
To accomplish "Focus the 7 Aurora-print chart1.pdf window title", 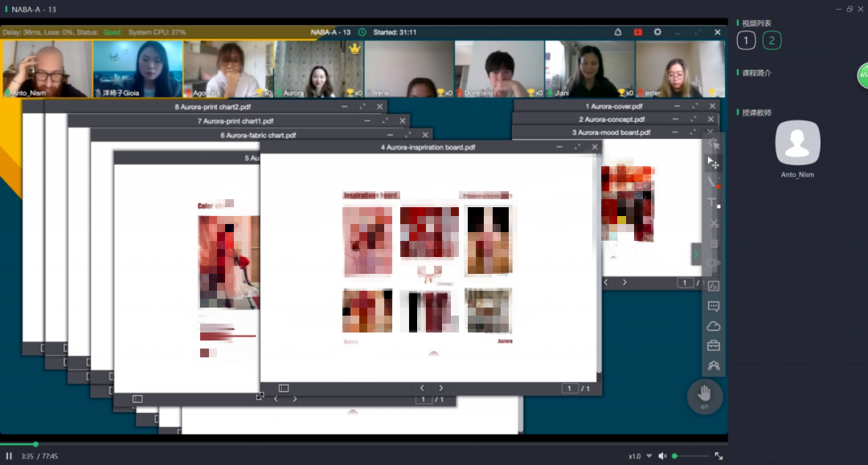I will click(x=235, y=121).
